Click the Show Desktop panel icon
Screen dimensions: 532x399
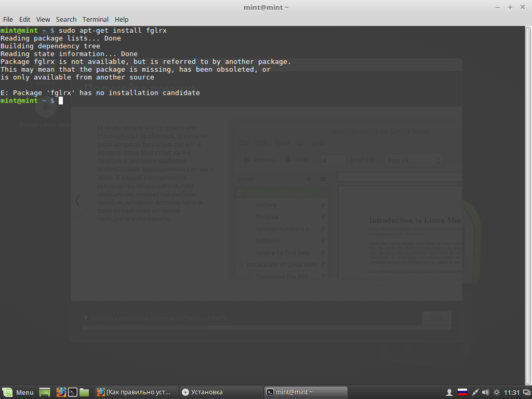45,392
